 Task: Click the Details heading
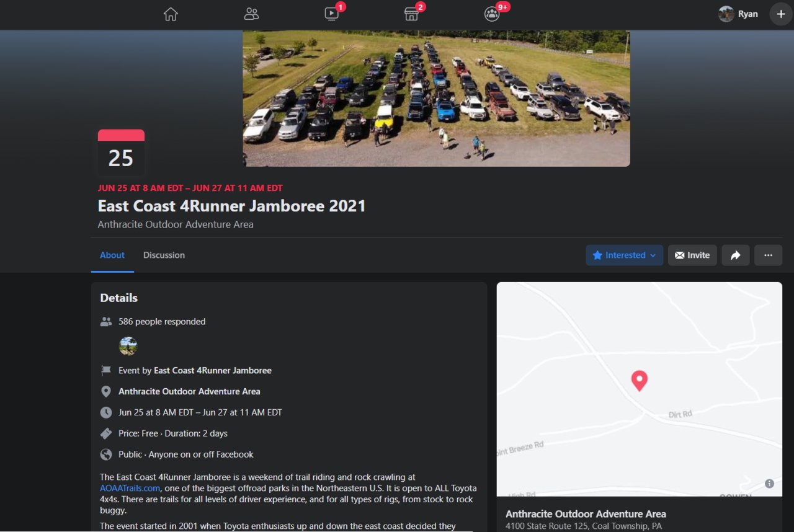(x=119, y=298)
